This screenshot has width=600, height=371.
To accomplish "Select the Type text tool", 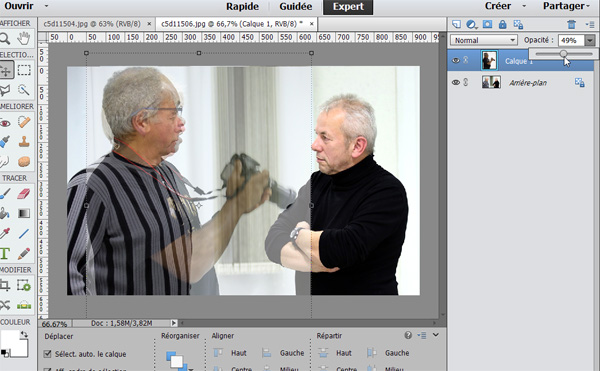I will click(x=5, y=253).
